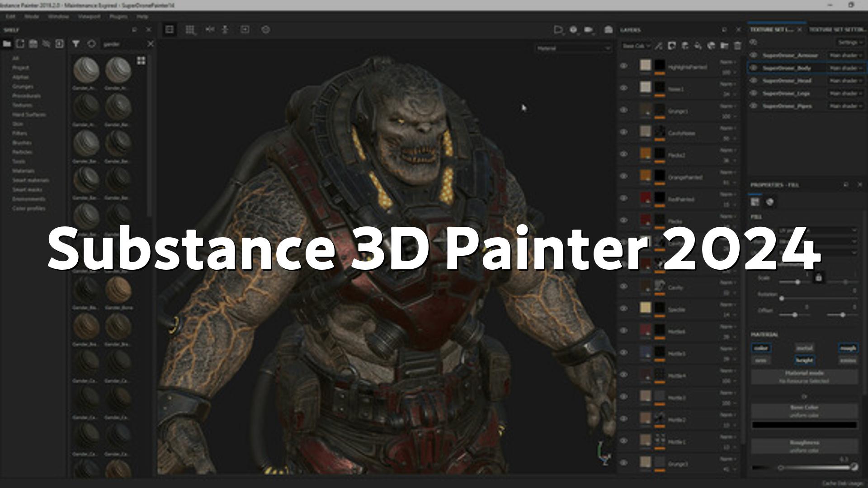Click the funnel filter icon in Shelf
The image size is (868, 488).
(x=76, y=44)
